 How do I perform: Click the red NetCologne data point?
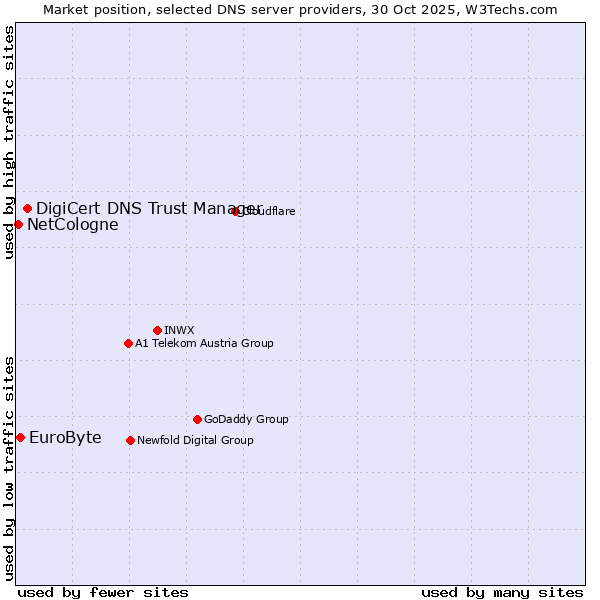coord(18,224)
